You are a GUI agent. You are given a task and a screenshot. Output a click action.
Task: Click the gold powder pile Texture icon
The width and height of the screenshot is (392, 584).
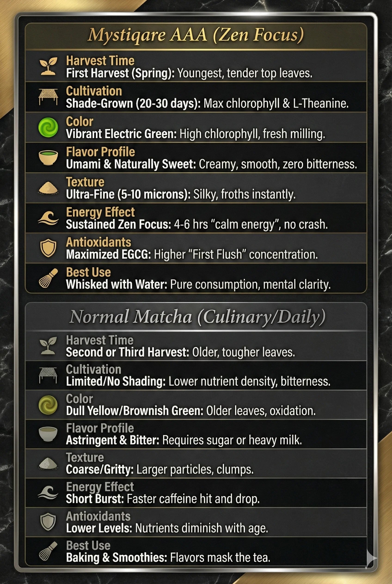(x=48, y=188)
